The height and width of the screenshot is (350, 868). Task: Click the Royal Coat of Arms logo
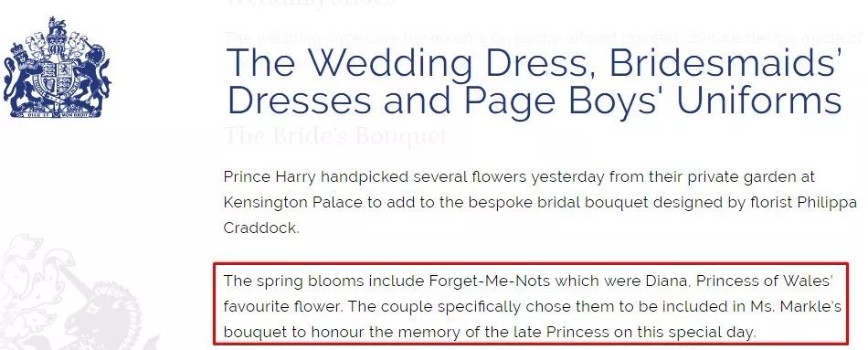click(57, 67)
